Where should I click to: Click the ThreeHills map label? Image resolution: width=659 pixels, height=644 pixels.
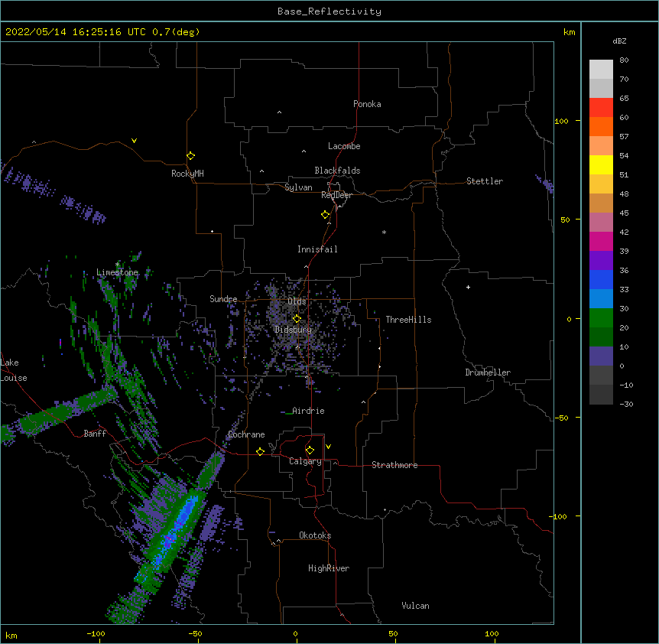[408, 320]
